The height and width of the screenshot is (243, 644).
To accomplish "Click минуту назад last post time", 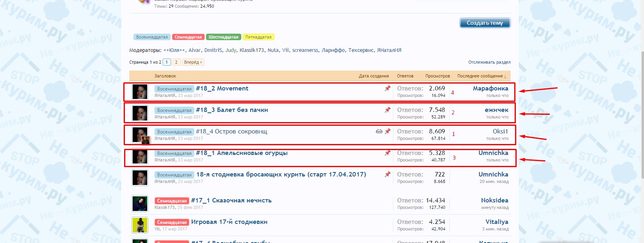I will tap(495, 208).
